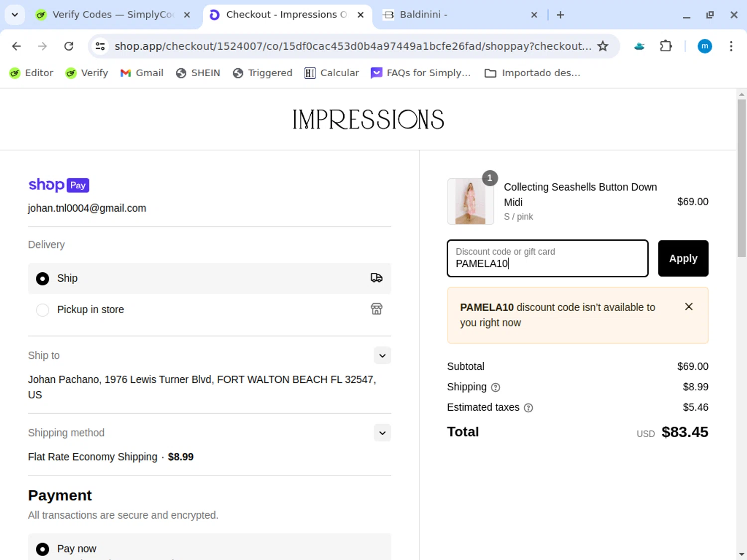747x560 pixels.
Task: Close the Checkout - Impressions tab
Action: (361, 15)
